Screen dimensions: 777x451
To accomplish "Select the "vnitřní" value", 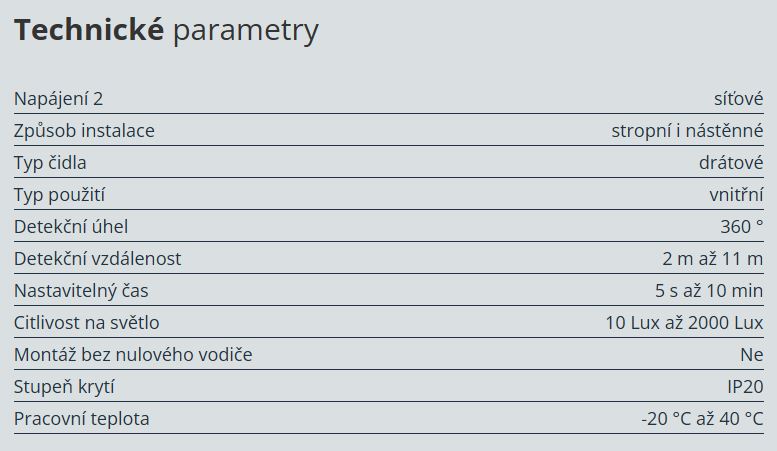I will point(736,194).
